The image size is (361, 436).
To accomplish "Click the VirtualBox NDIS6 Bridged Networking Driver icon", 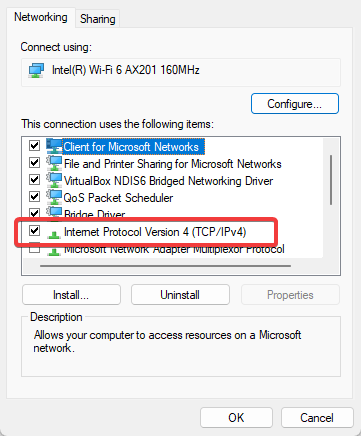I will 54,180.
